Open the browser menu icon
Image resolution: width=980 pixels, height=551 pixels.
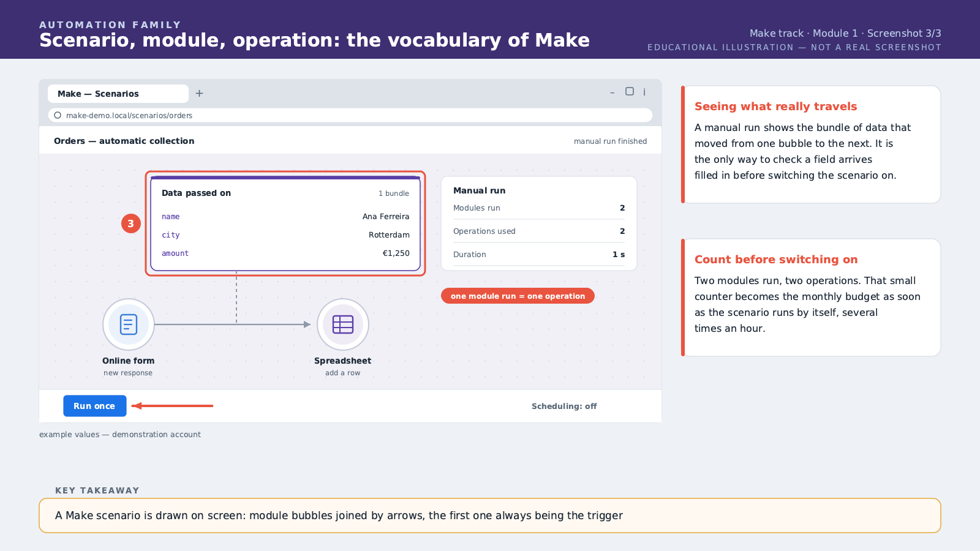pyautogui.click(x=644, y=92)
